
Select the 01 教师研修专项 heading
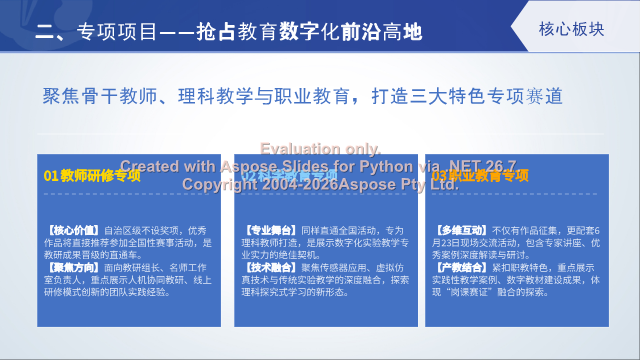point(92,176)
